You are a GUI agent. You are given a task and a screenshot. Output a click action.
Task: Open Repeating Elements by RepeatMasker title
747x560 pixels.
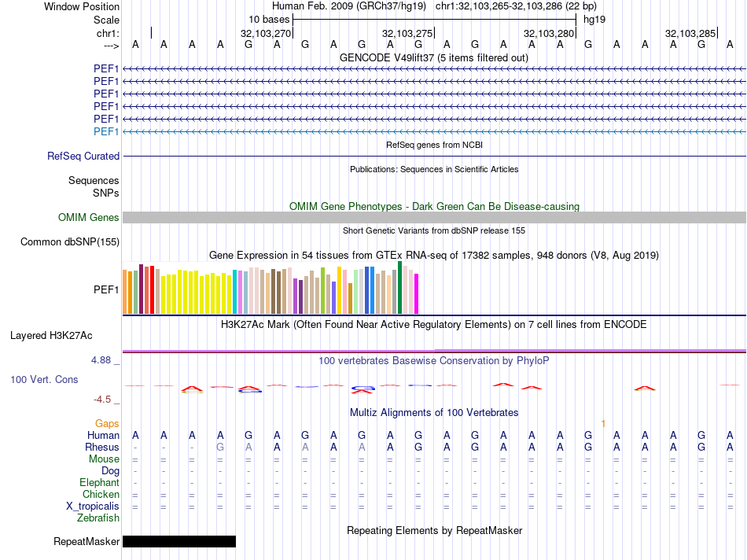434,530
